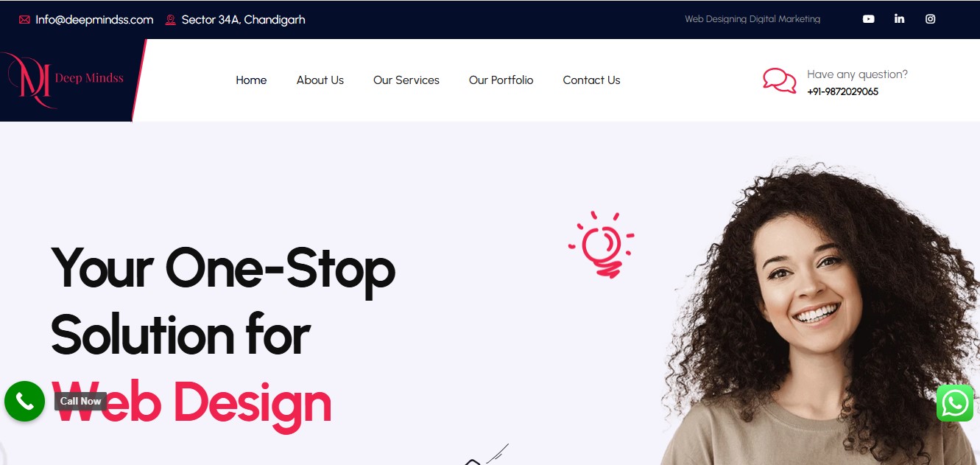Open the Our Services menu

tap(406, 80)
